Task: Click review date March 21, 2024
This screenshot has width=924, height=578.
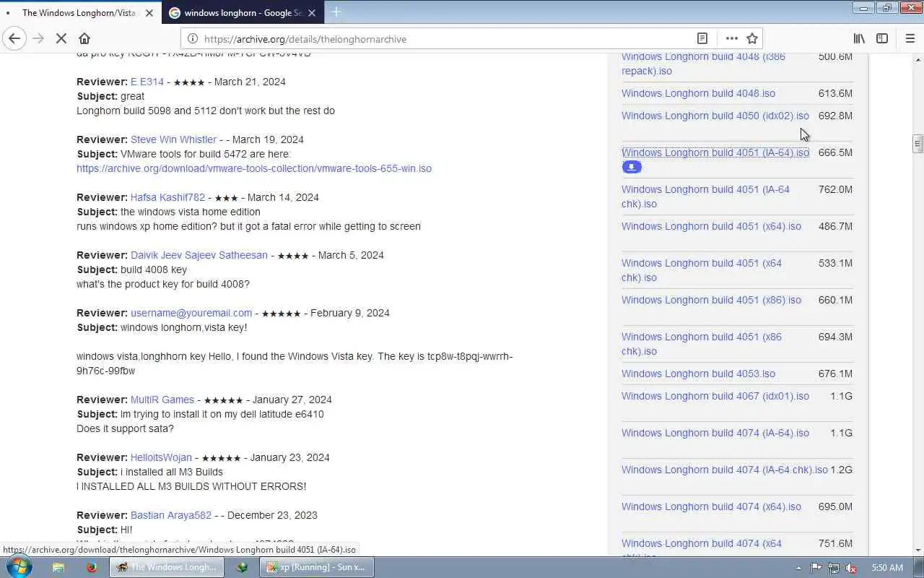Action: pos(250,82)
